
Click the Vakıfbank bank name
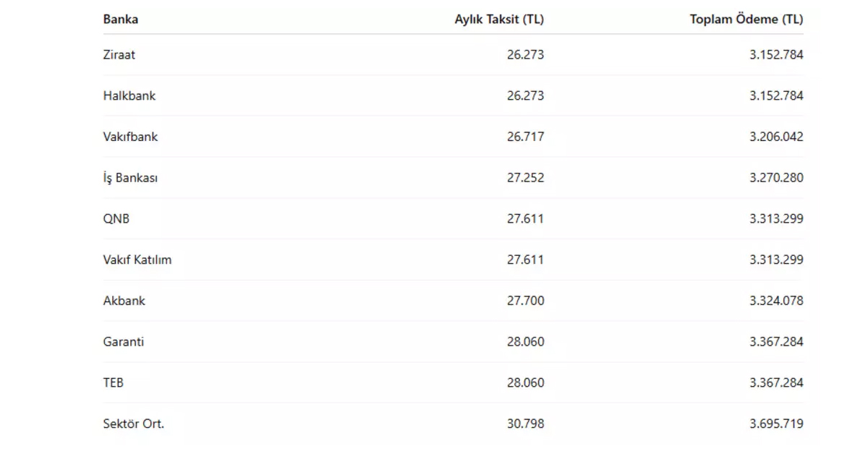click(130, 137)
